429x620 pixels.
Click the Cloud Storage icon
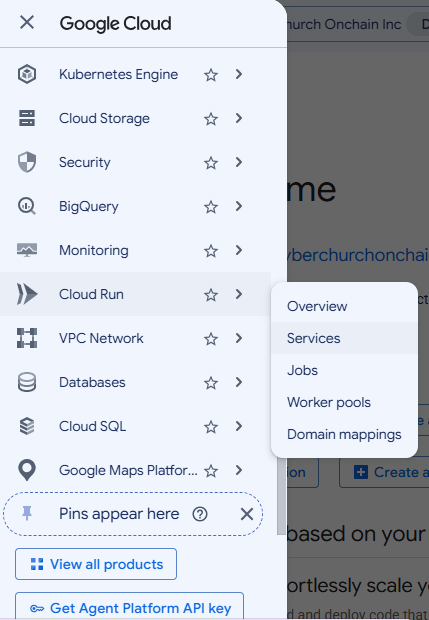(27, 118)
